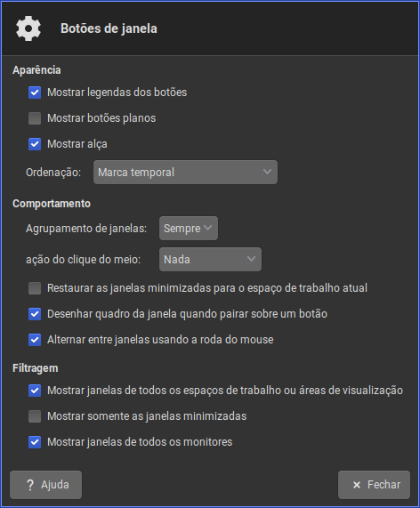Click the chevron arrow next to Nada
Screen dimensions: 420x508
click(x=251, y=259)
